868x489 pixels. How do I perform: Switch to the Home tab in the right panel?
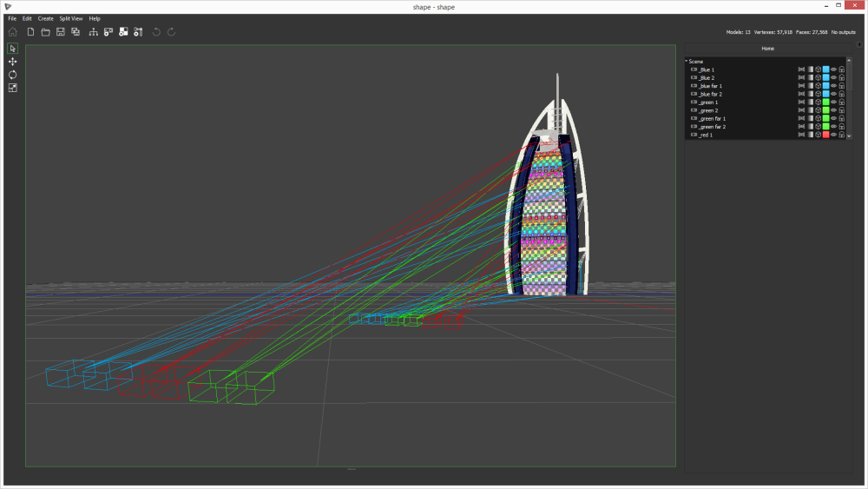click(x=767, y=49)
